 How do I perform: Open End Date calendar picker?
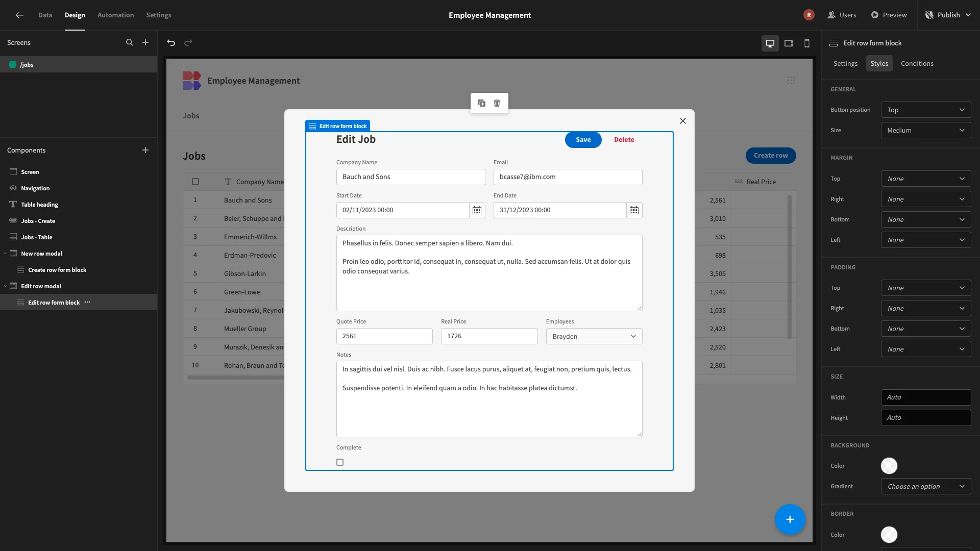[x=634, y=210]
